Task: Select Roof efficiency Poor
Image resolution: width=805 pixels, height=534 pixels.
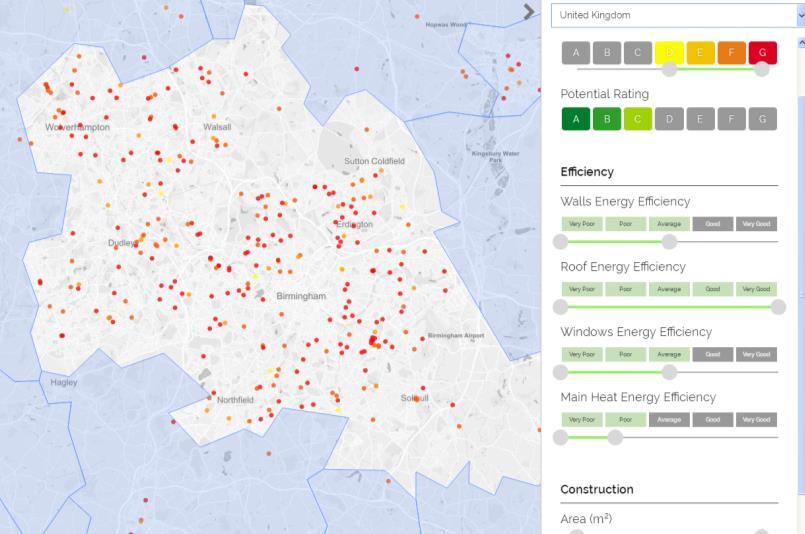Action: [x=625, y=289]
